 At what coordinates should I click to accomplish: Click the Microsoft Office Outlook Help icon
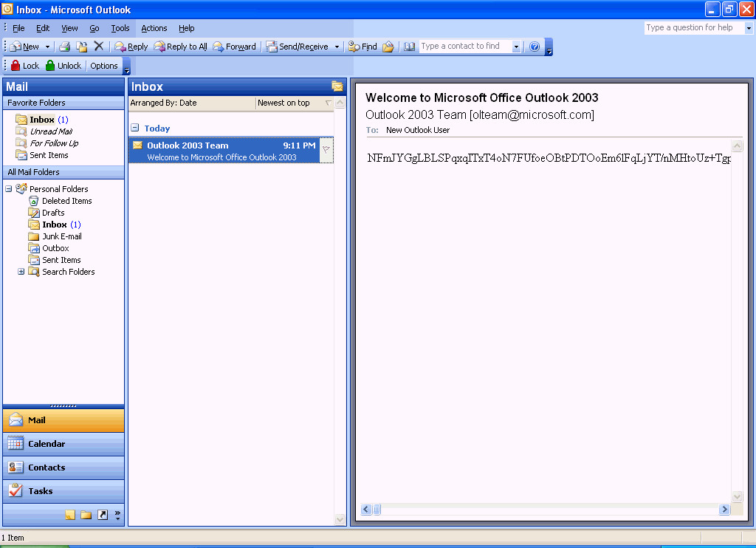click(x=535, y=47)
